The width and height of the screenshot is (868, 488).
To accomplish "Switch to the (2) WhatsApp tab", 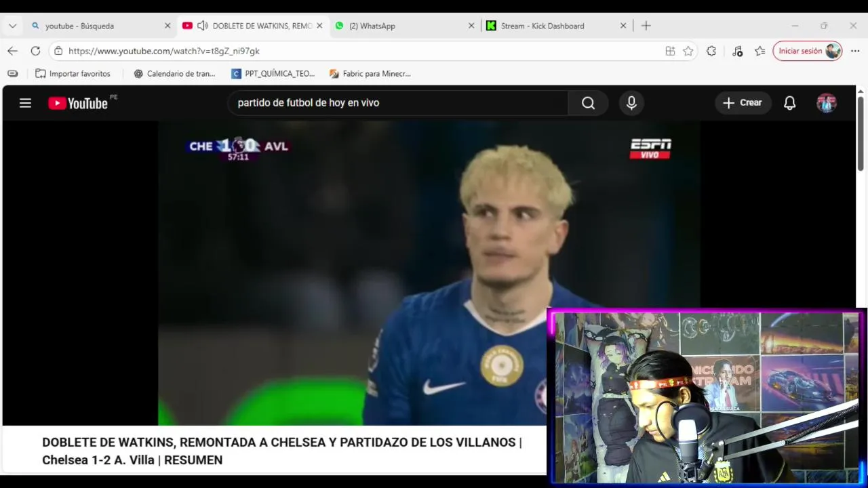I will pyautogui.click(x=404, y=26).
